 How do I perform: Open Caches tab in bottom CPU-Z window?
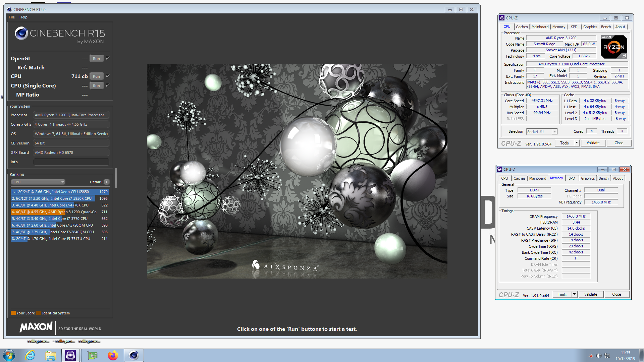(x=519, y=178)
